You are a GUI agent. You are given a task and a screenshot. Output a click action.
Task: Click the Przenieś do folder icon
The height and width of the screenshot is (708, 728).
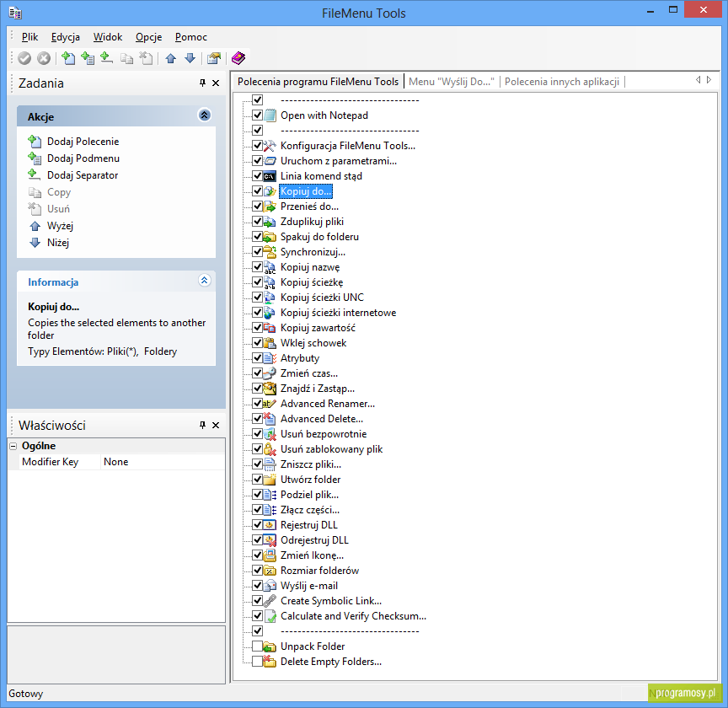coord(270,206)
